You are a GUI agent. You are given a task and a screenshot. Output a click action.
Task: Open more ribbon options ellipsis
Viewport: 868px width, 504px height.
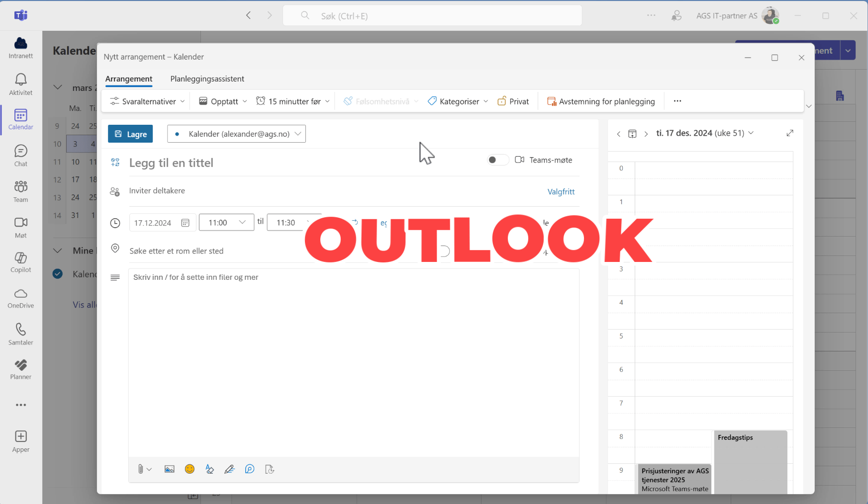click(677, 101)
